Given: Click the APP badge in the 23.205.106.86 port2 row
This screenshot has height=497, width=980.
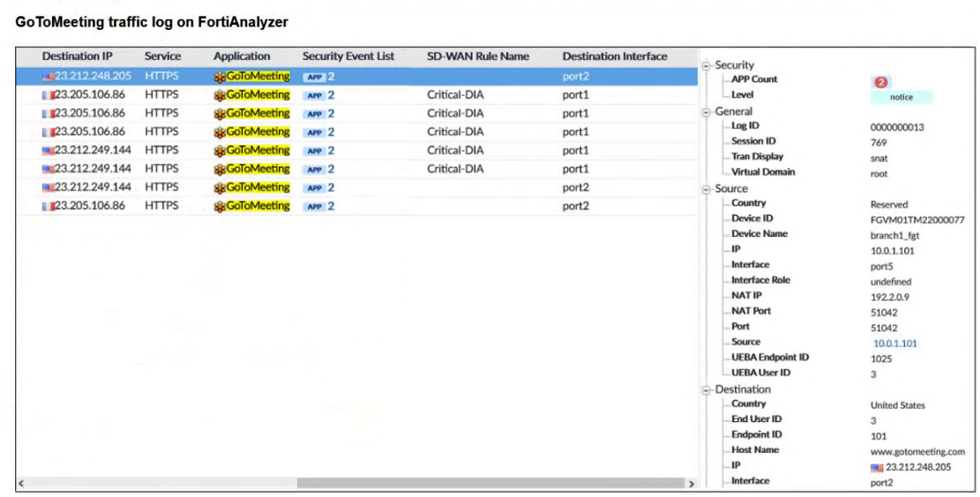Looking at the screenshot, I should pos(314,207).
